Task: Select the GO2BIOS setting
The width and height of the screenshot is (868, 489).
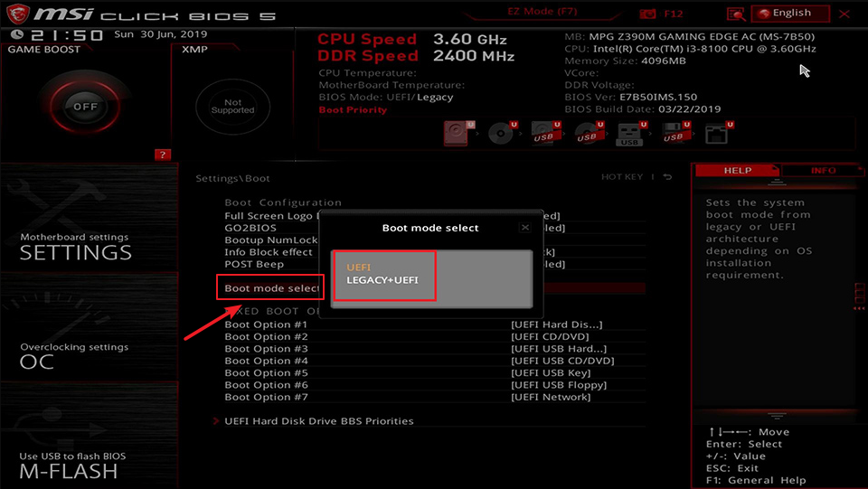Action: pos(250,228)
